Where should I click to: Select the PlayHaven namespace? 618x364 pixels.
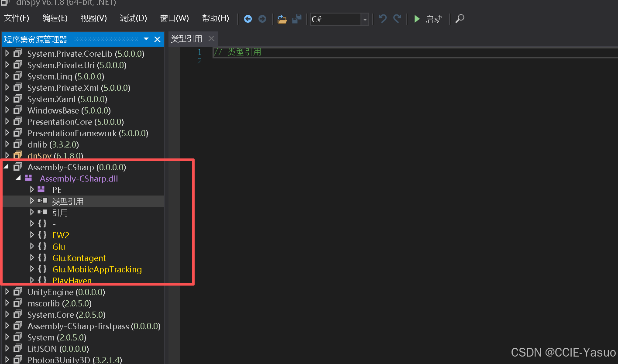coord(72,280)
